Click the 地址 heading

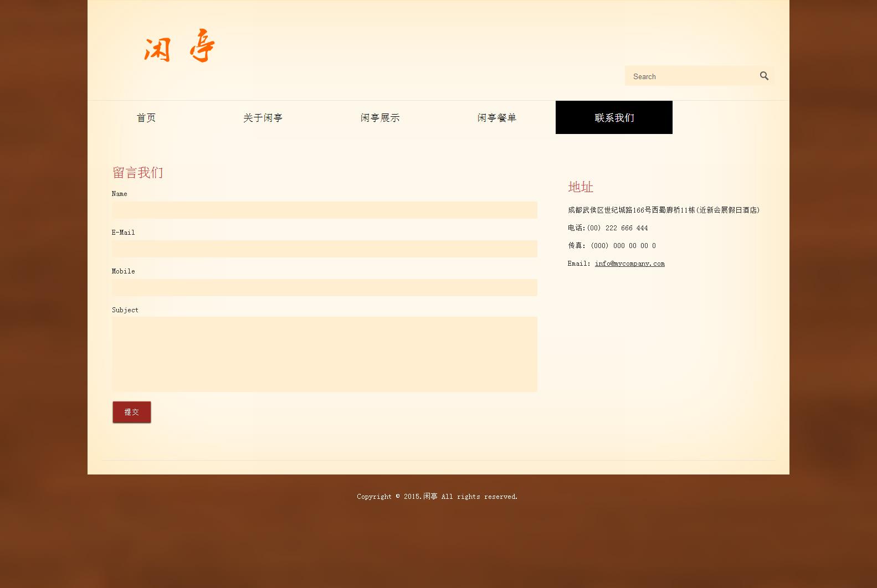(x=581, y=187)
